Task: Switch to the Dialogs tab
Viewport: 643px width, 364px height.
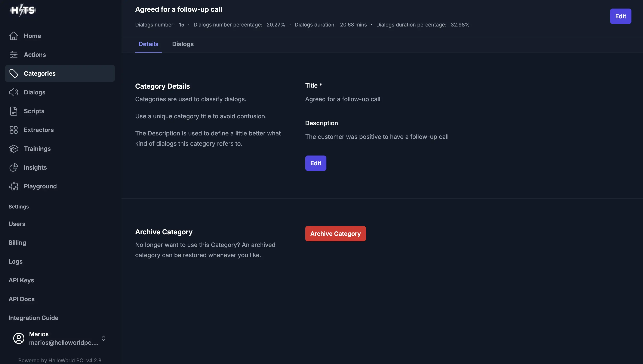Action: [183, 44]
